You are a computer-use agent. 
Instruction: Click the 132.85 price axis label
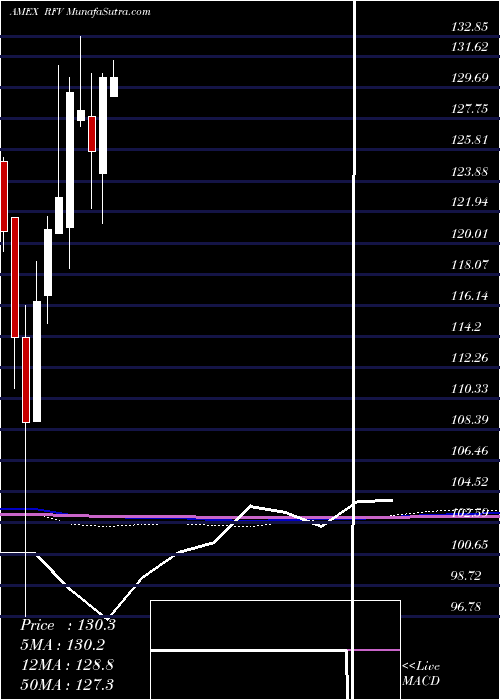click(469, 27)
